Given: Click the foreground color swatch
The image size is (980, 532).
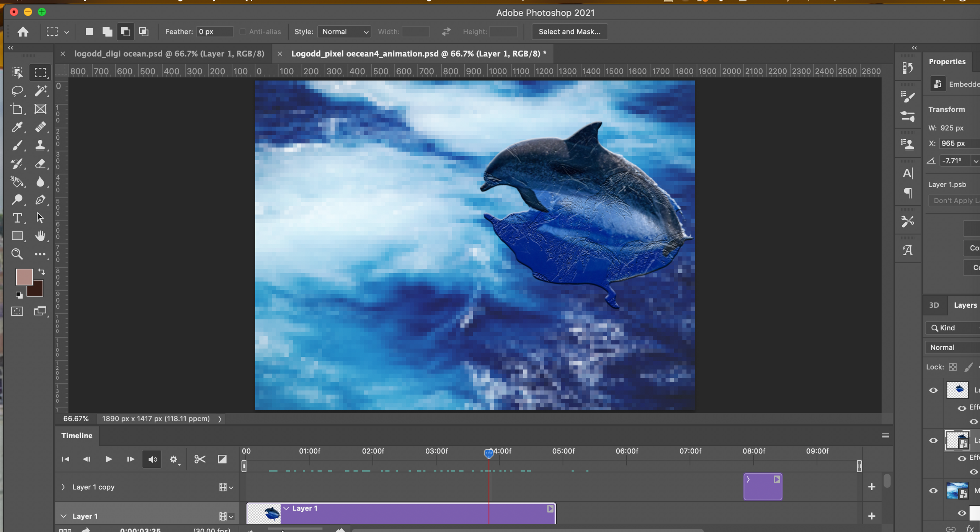Looking at the screenshot, I should (x=24, y=277).
